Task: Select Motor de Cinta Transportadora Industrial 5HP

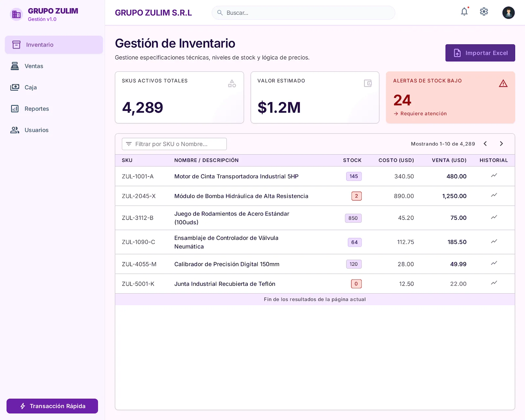Action: click(236, 176)
